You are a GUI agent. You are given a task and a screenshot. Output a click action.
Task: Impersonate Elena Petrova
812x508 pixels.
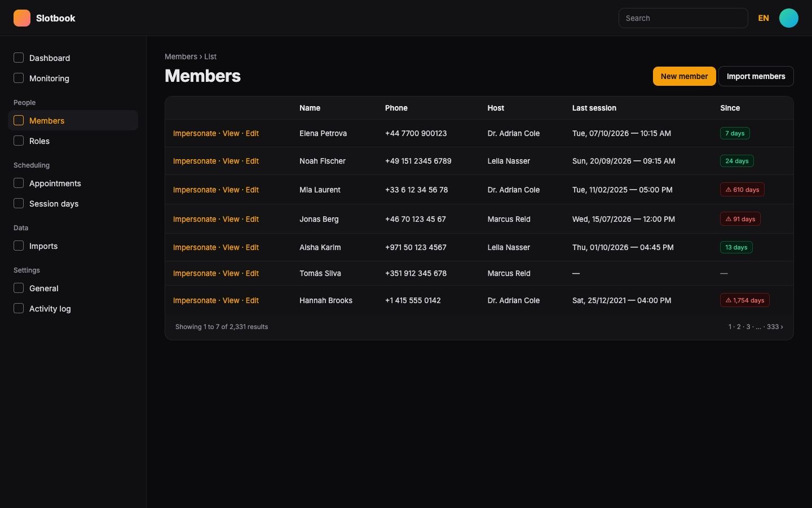point(195,133)
